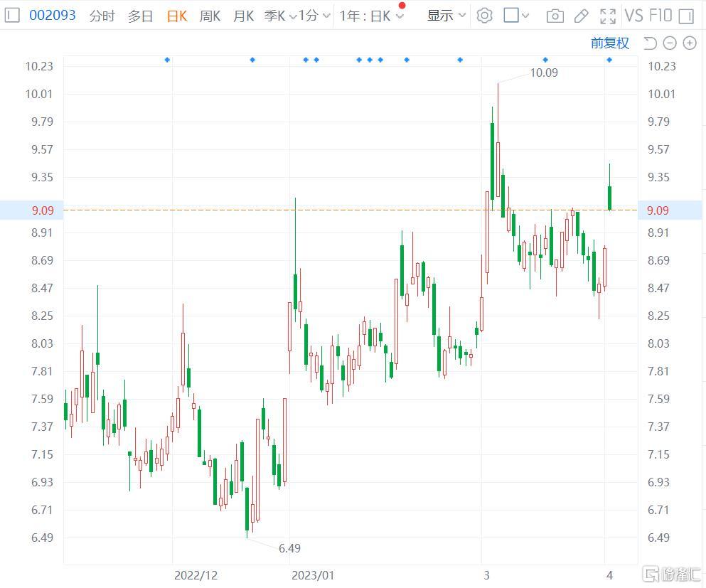The height and width of the screenshot is (588, 706).
Task: Click right axis price 7.15
Action: [658, 454]
